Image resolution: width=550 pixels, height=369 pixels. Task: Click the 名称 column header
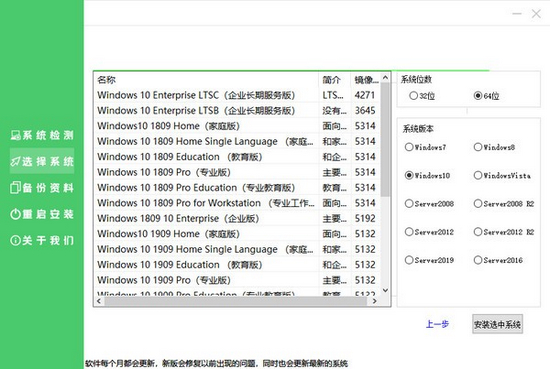(x=206, y=80)
